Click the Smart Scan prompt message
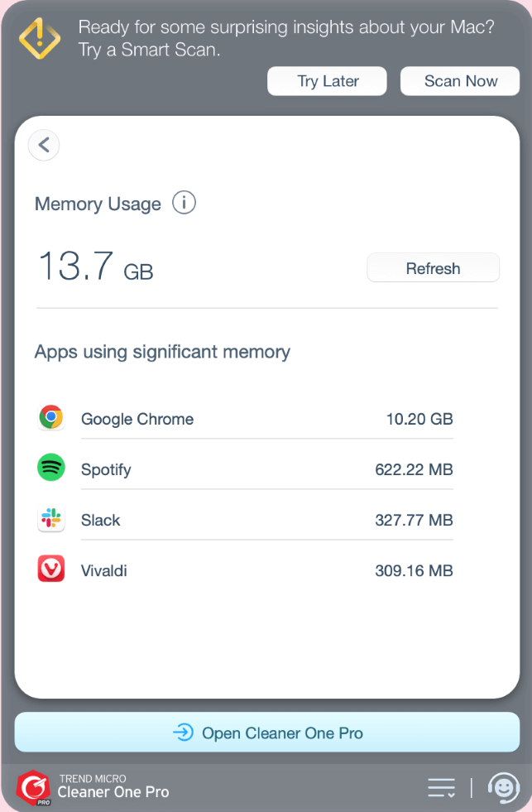 pos(286,38)
